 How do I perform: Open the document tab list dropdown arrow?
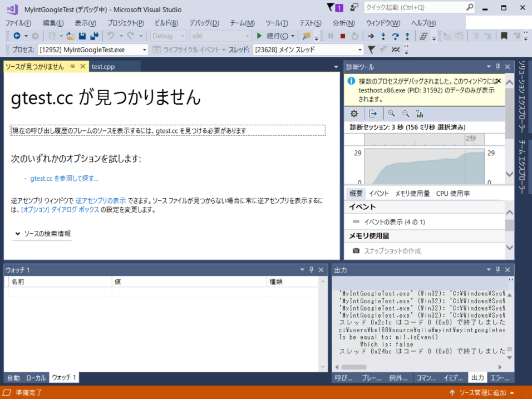coord(336,67)
